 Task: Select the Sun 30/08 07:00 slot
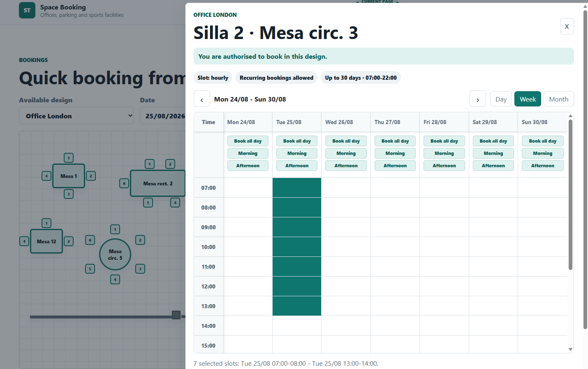click(x=543, y=188)
